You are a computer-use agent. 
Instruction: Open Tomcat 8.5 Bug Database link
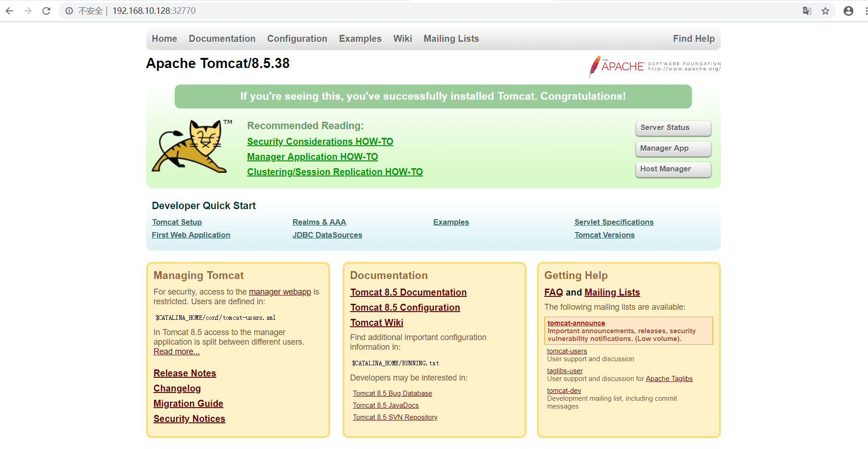pyautogui.click(x=393, y=393)
